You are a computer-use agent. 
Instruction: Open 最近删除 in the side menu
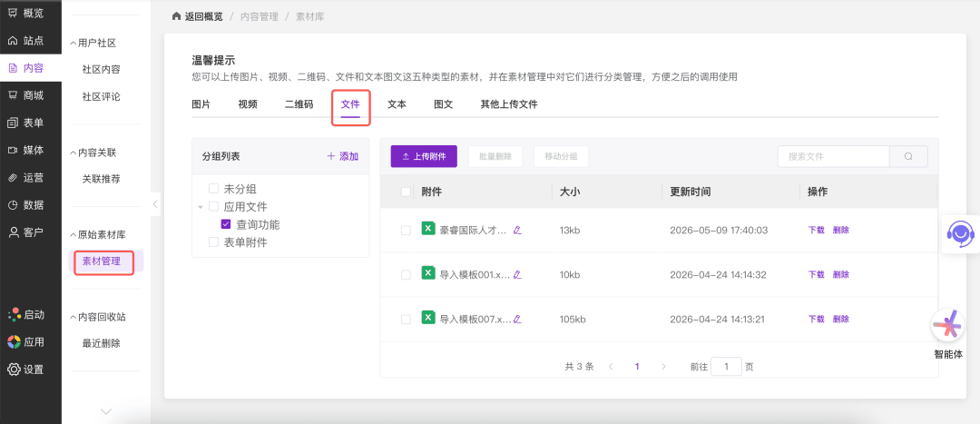click(x=102, y=343)
